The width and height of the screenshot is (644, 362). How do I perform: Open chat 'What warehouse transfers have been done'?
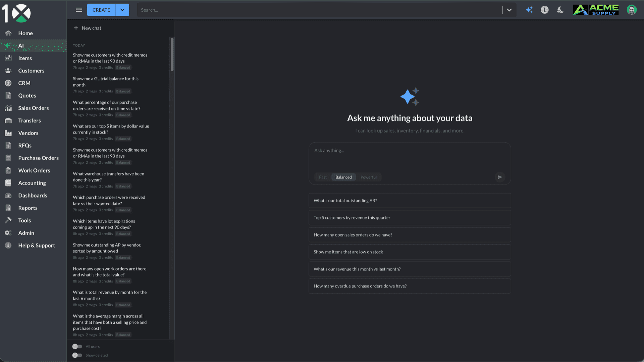pyautogui.click(x=118, y=179)
